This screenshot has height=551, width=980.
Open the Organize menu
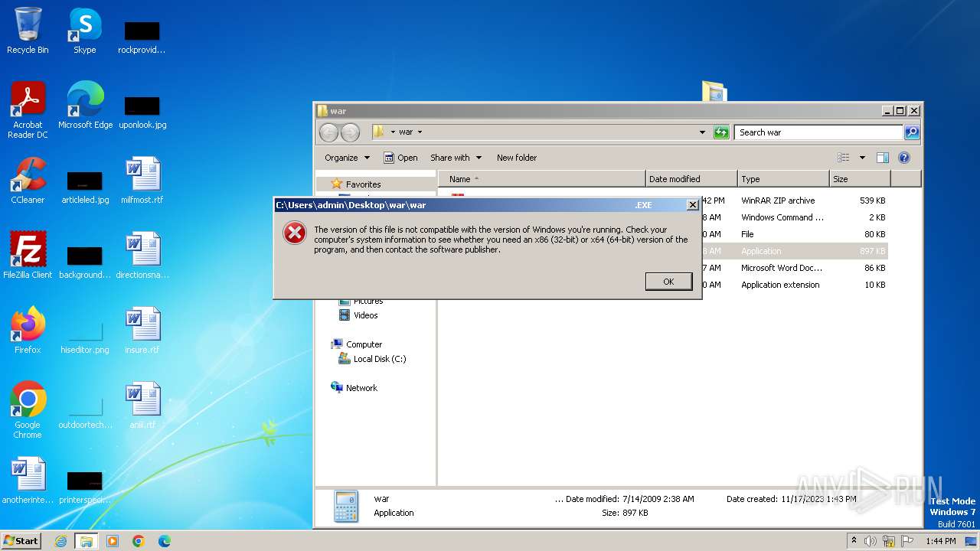[347, 158]
